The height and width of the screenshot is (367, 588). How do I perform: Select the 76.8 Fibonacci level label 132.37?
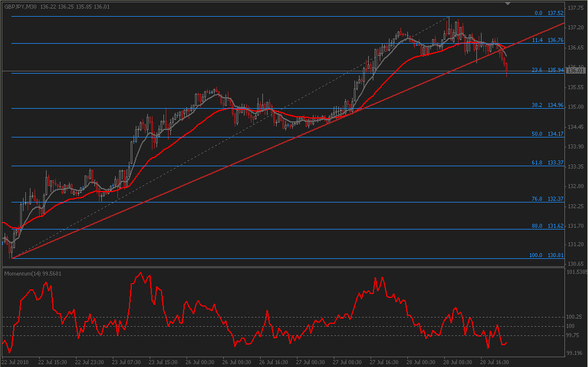[547, 199]
